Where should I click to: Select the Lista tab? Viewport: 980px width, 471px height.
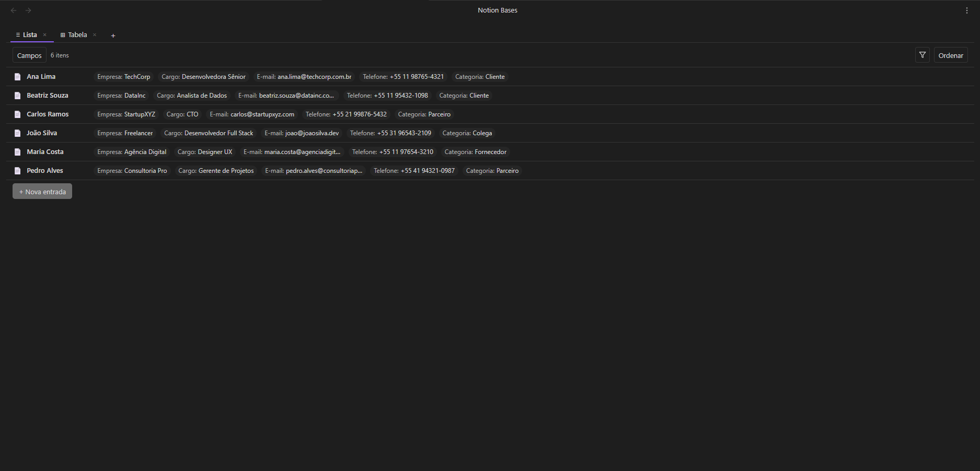29,34
